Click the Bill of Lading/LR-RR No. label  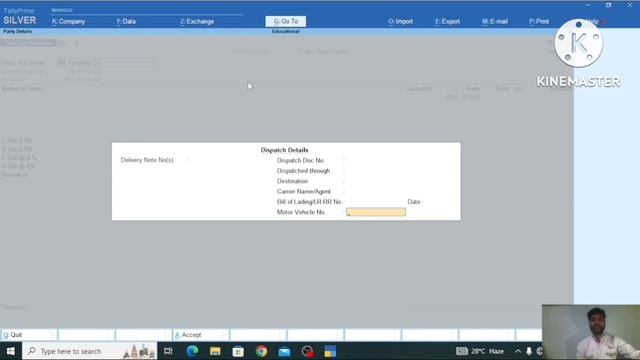tap(309, 202)
